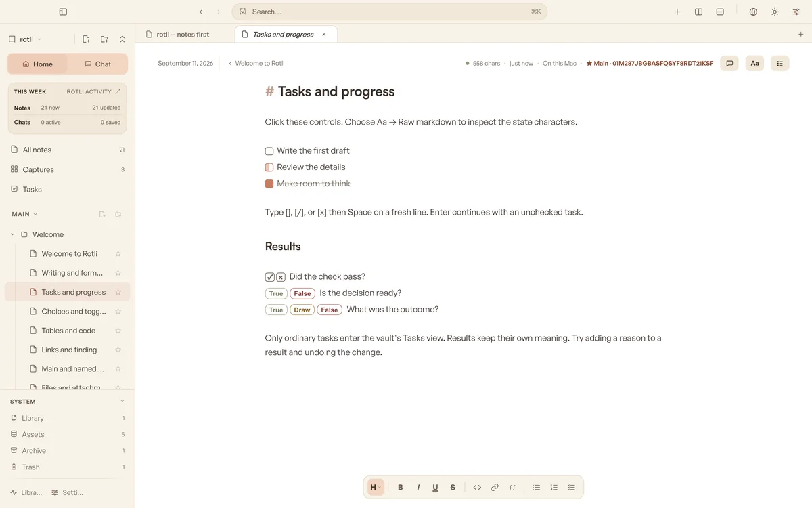812x508 pixels.
Task: Open the Library system folder
Action: [67, 418]
